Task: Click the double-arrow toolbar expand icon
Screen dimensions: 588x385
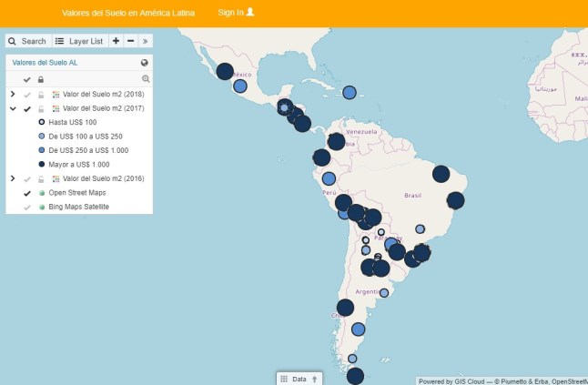Action: [x=146, y=41]
